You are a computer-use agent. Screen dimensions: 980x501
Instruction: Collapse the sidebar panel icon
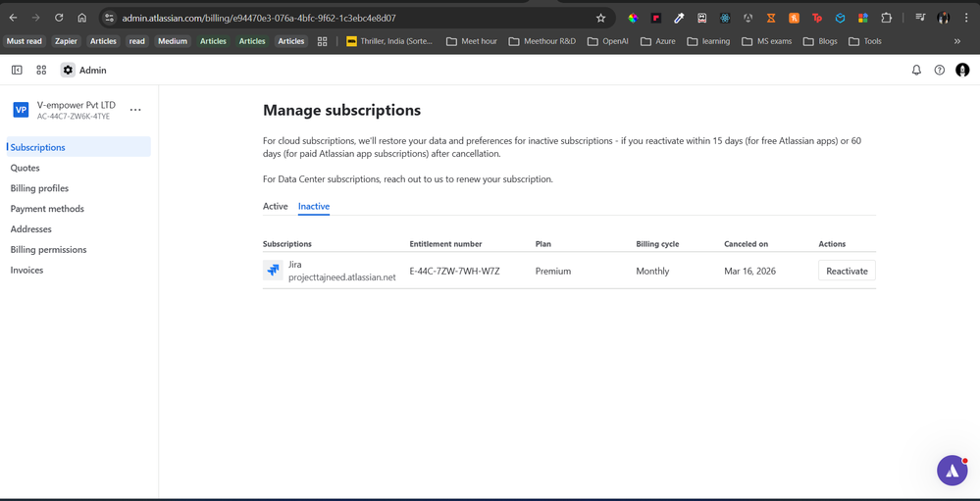coord(17,71)
